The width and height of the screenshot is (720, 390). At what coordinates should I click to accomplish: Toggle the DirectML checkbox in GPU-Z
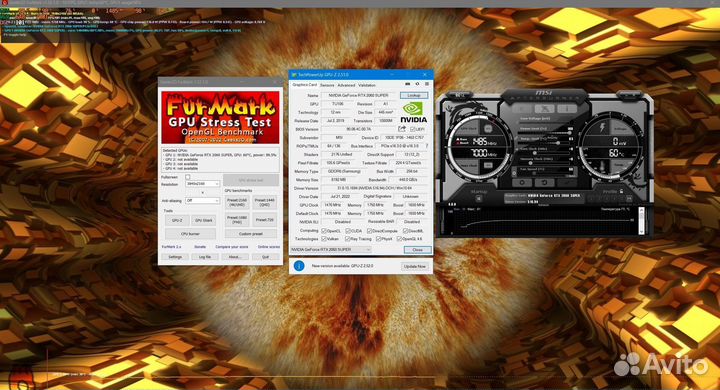[x=405, y=231]
